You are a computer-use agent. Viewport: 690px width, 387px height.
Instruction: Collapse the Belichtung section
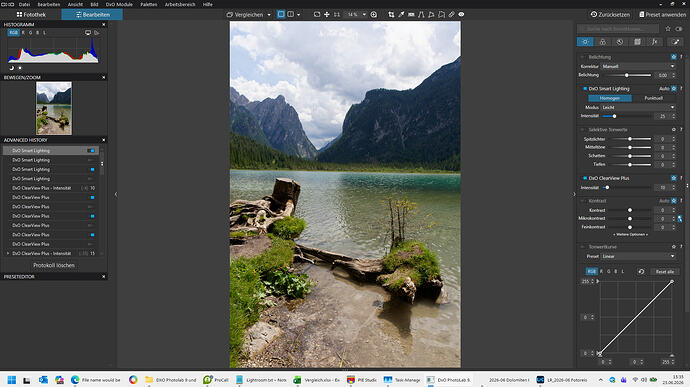(582, 57)
